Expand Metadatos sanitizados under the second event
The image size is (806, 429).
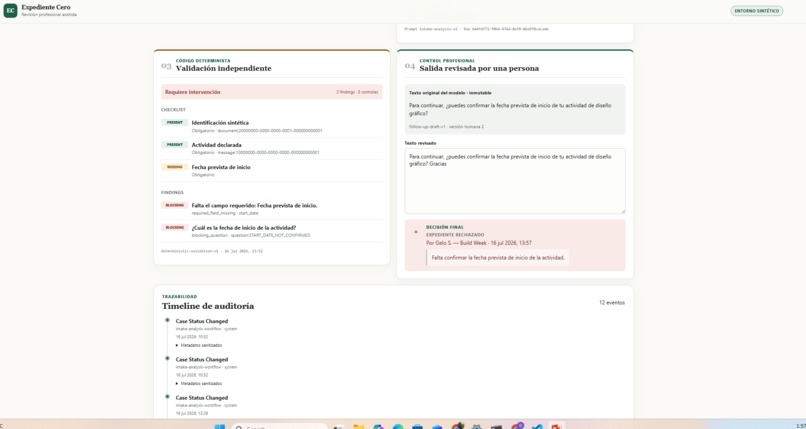pos(199,384)
